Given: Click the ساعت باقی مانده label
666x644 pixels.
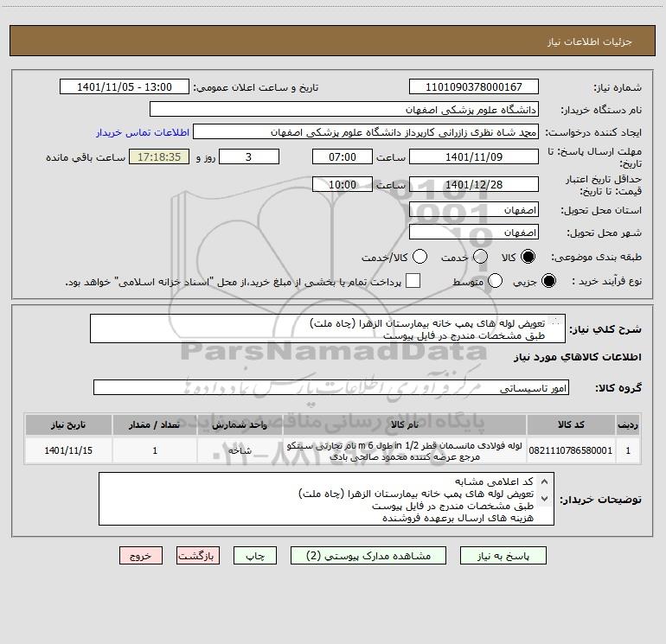Looking at the screenshot, I should click(86, 157).
